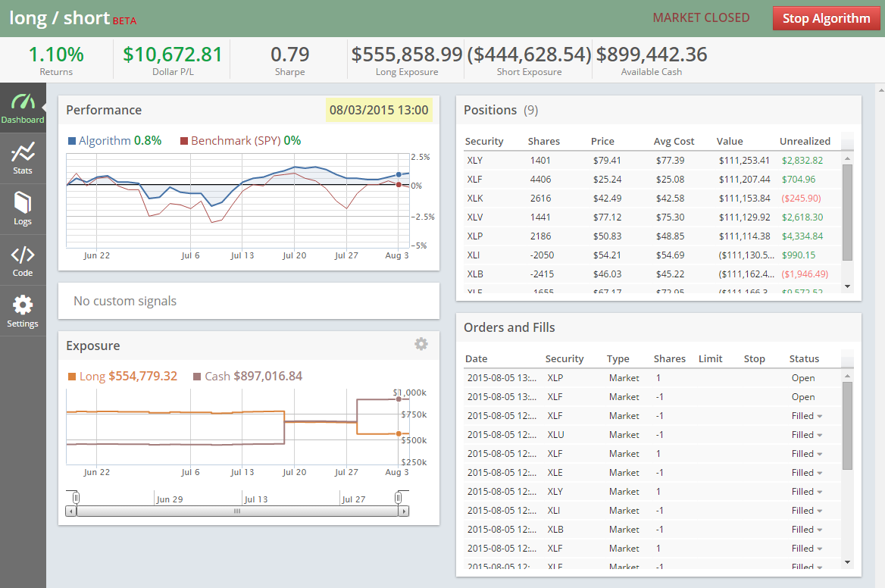Click the Exposure panel gear icon
This screenshot has width=885, height=588.
point(421,344)
